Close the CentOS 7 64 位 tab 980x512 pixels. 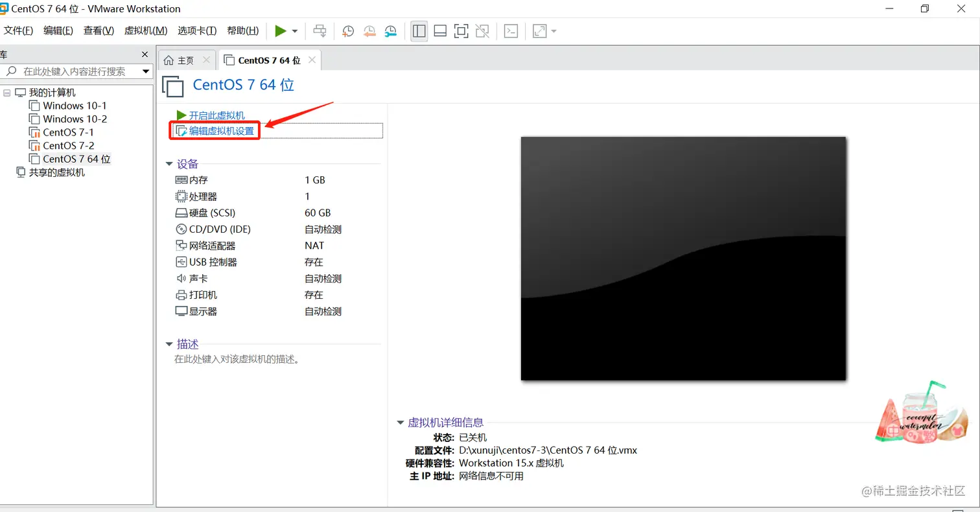(x=312, y=60)
